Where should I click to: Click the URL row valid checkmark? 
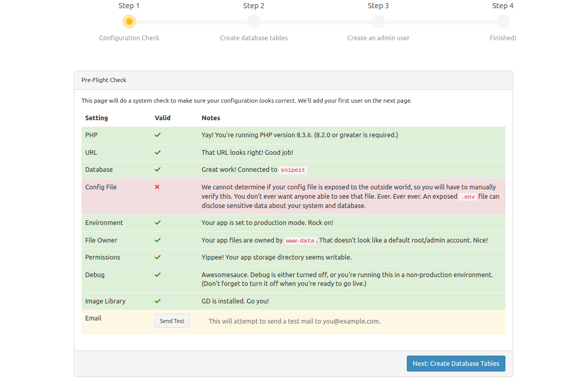click(x=157, y=152)
